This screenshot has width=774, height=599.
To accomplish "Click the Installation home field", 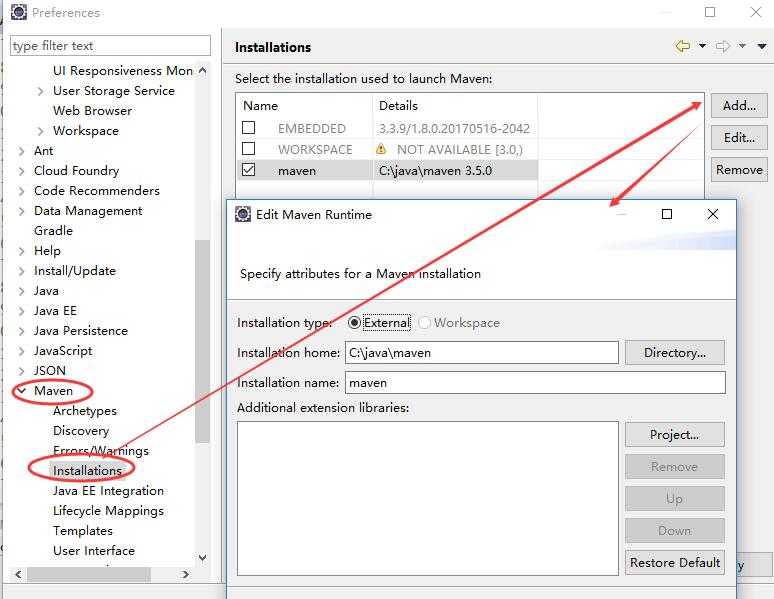I will (482, 353).
